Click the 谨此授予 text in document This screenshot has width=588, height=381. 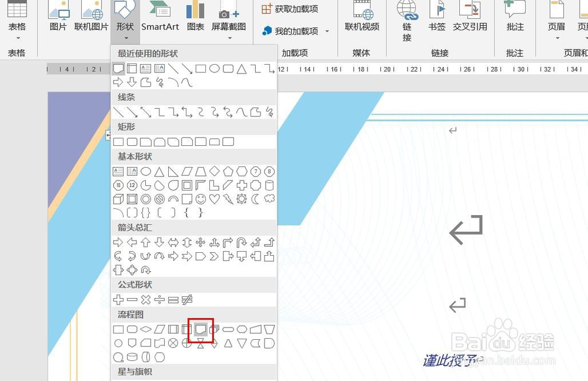(x=450, y=361)
